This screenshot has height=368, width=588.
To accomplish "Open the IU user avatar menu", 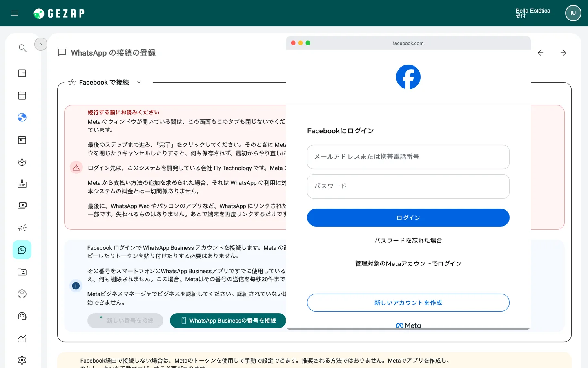I will click(573, 13).
